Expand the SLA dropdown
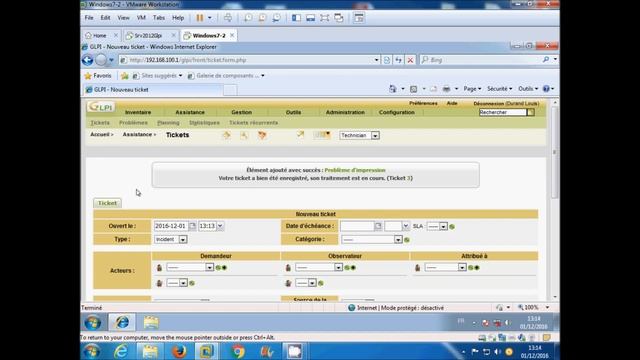The height and width of the screenshot is (360, 640). click(443, 226)
